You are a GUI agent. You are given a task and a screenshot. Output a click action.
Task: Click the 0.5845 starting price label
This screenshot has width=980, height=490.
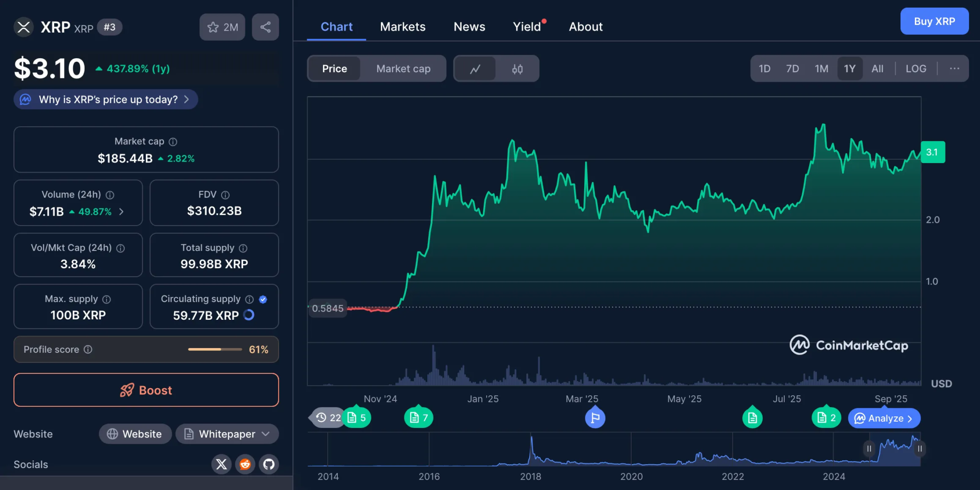point(327,308)
